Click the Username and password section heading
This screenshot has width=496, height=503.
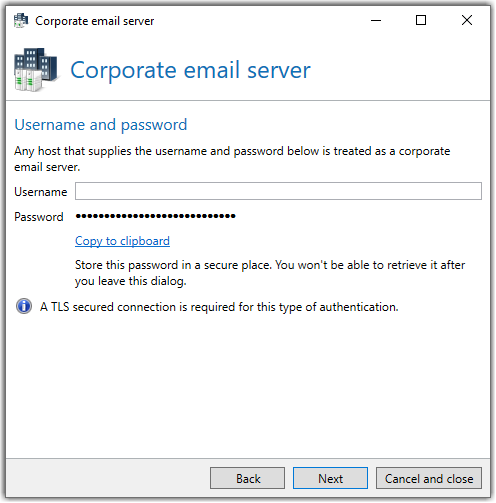pos(101,125)
